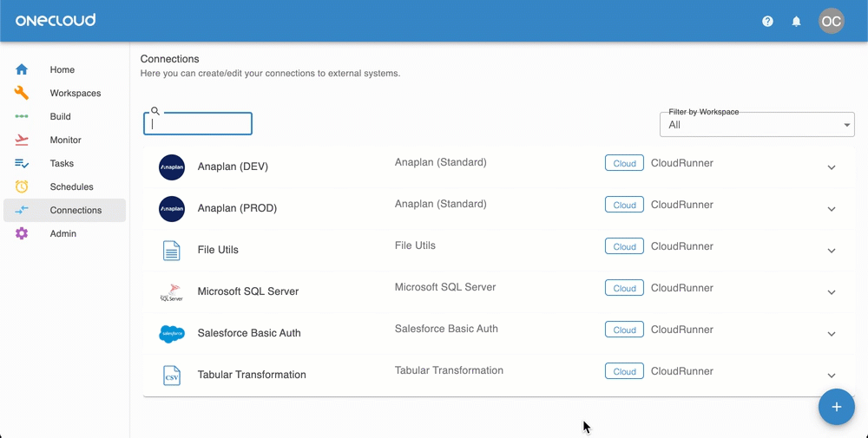Click the Schedules alarm clock icon
Image resolution: width=868 pixels, height=438 pixels.
coord(22,186)
